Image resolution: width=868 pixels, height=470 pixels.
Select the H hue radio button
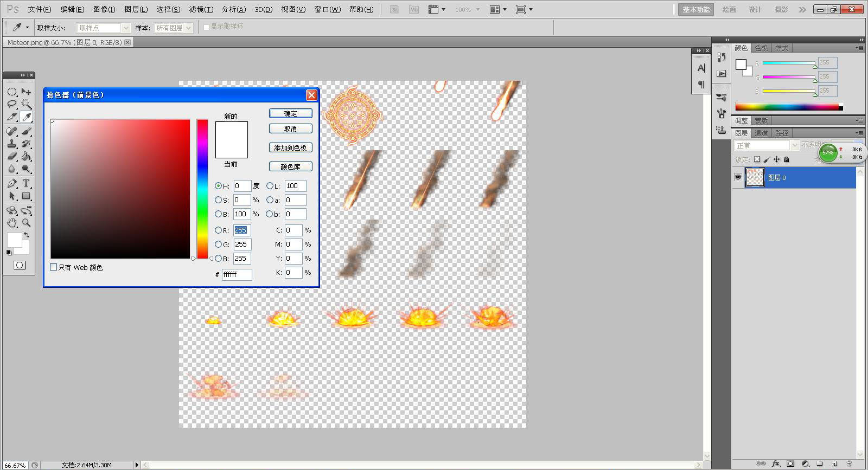click(x=218, y=186)
